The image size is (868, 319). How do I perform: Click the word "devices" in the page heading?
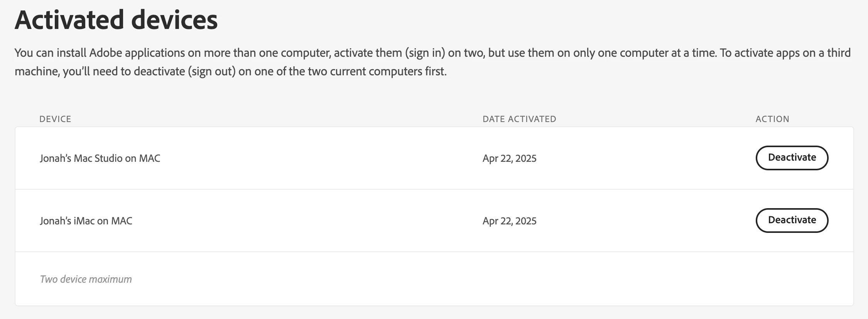point(174,20)
